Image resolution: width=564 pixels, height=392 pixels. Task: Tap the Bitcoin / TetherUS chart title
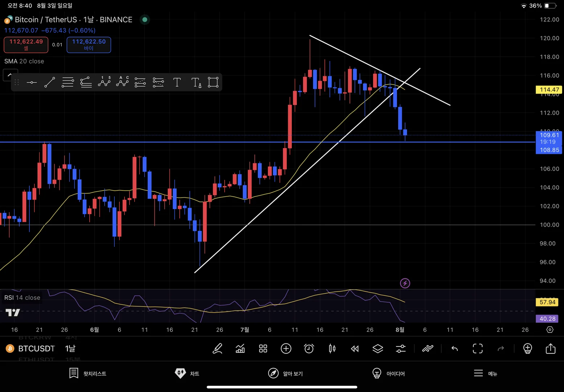(73, 20)
